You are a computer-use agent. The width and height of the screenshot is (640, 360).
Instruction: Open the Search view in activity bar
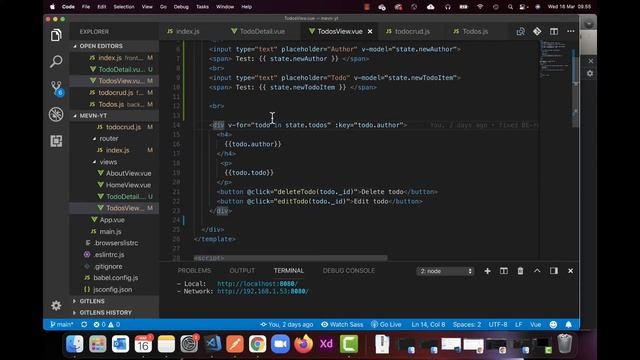(x=56, y=62)
